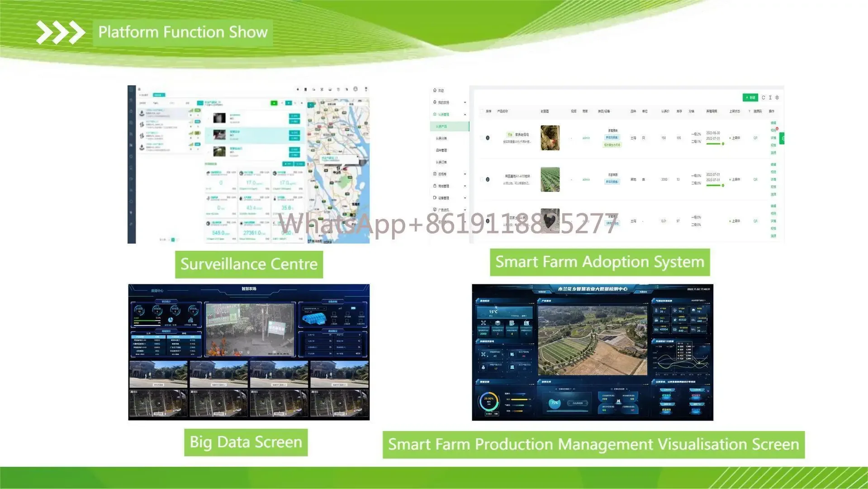Open 品种管理 in the adoption sidebar
The height and width of the screenshot is (489, 868).
[x=441, y=150]
